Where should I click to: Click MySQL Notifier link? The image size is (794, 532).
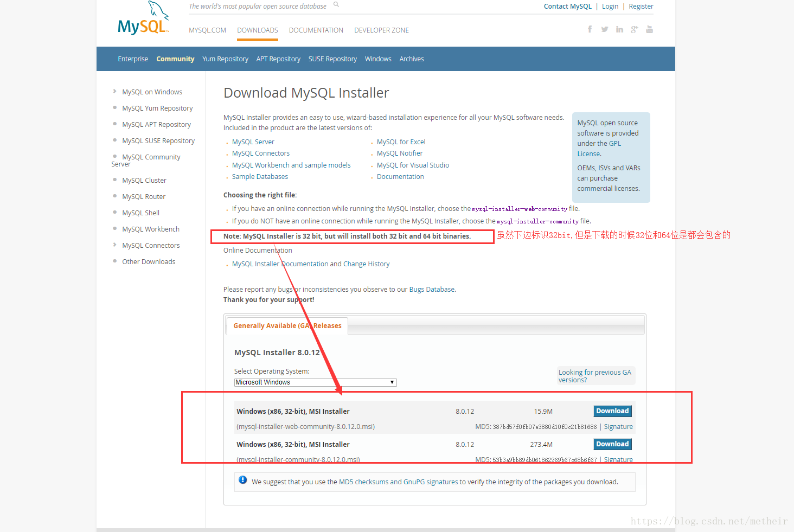pos(400,153)
